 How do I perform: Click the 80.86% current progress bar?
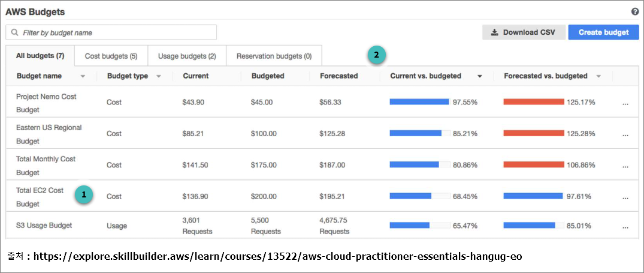tap(420, 164)
